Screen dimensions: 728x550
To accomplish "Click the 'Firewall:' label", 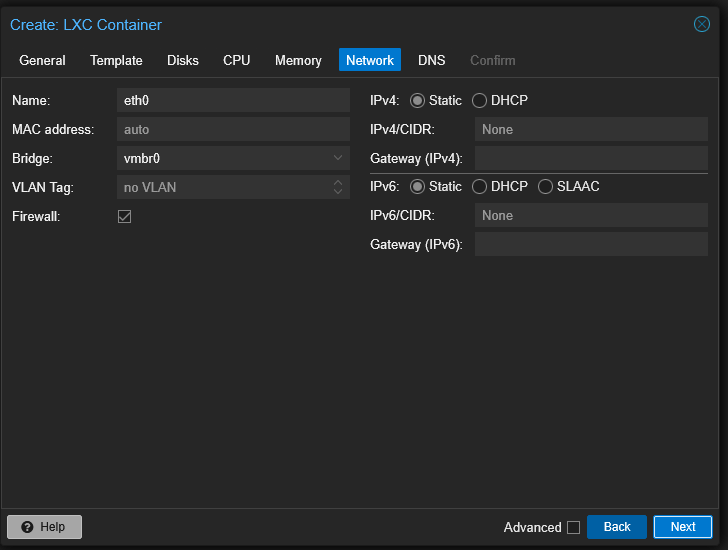I will click(36, 216).
